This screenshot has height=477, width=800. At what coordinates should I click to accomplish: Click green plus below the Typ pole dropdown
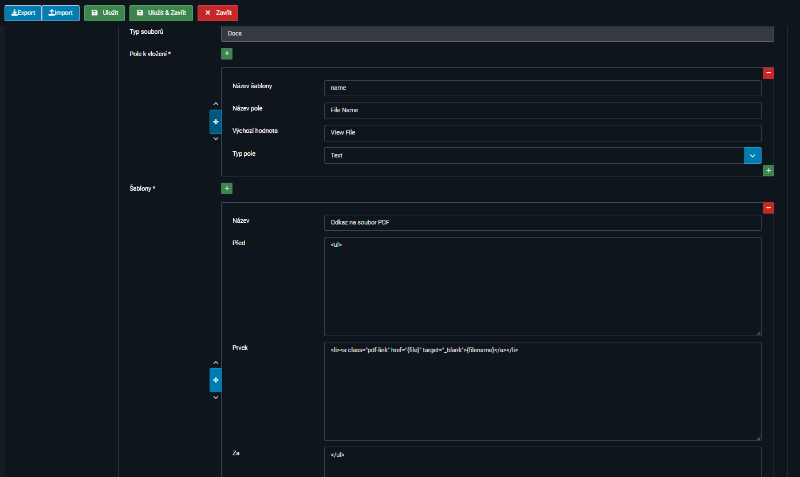tap(768, 171)
